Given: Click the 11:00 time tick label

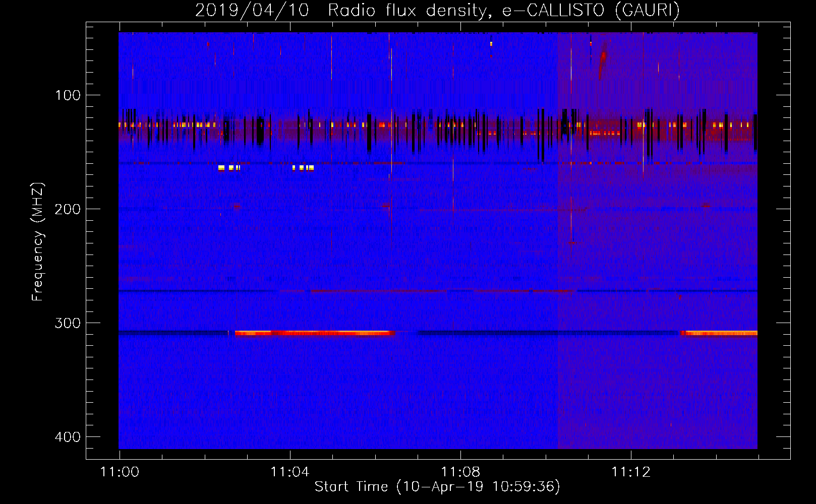Looking at the screenshot, I should pos(120,472).
